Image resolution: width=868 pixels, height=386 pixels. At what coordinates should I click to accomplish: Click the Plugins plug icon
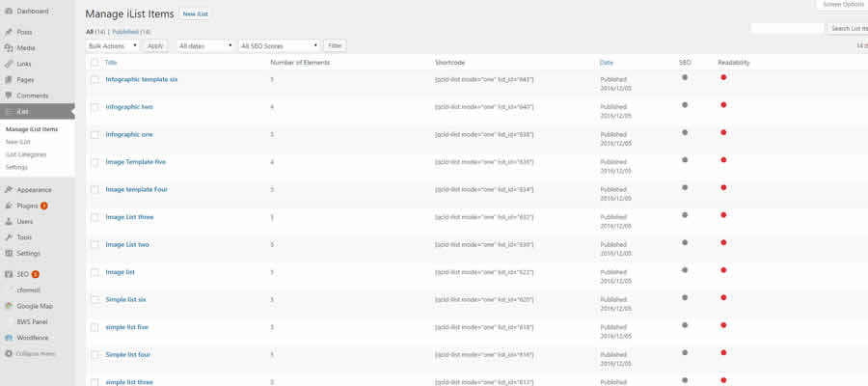click(x=8, y=206)
